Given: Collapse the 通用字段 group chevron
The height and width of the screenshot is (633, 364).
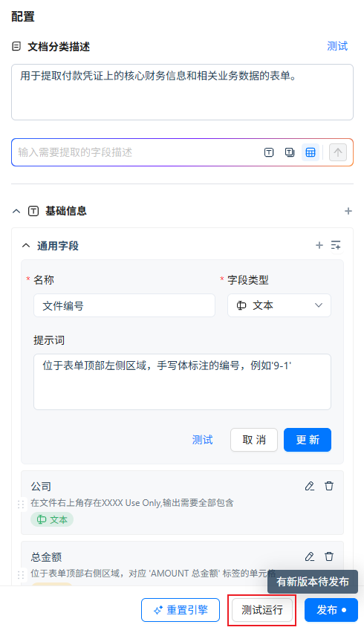Looking at the screenshot, I should tap(26, 245).
